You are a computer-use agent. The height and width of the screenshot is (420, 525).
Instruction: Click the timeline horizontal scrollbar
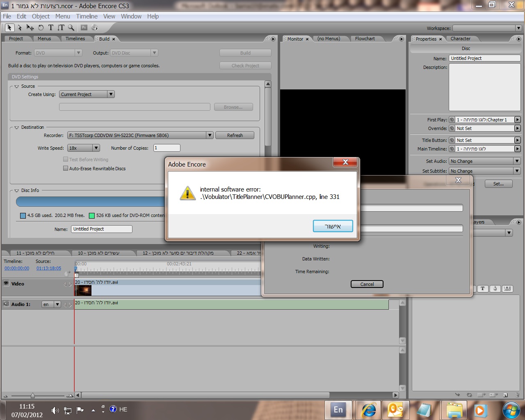tap(205, 395)
